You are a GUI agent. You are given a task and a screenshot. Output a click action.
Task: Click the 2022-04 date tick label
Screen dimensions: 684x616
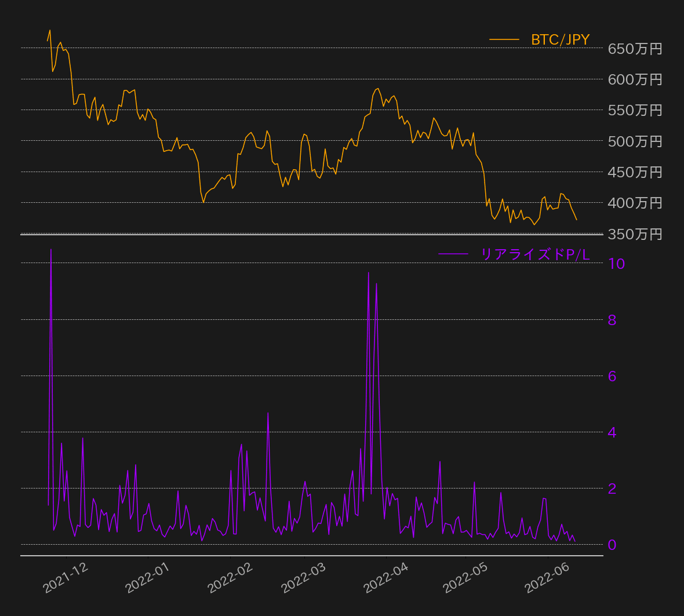(x=386, y=577)
